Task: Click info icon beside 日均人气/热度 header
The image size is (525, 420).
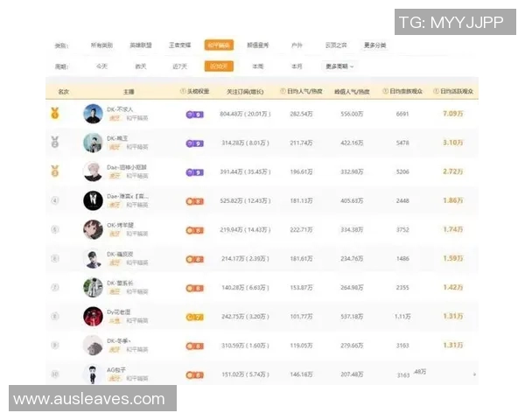Action: pos(283,91)
